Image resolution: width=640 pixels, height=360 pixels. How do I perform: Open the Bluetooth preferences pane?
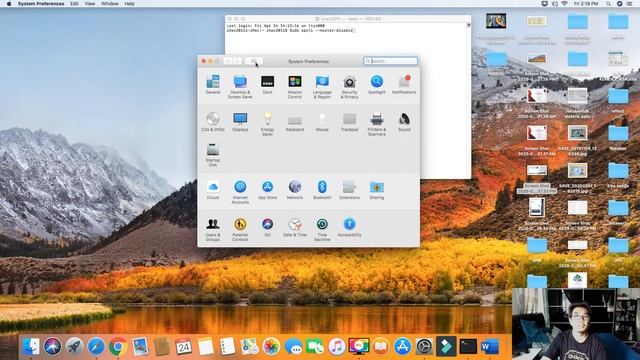pos(322,189)
